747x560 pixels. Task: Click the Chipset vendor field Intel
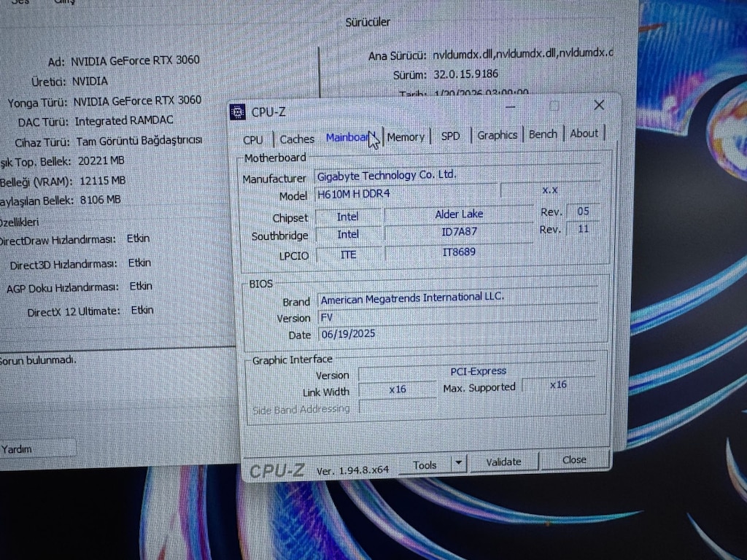coord(348,217)
